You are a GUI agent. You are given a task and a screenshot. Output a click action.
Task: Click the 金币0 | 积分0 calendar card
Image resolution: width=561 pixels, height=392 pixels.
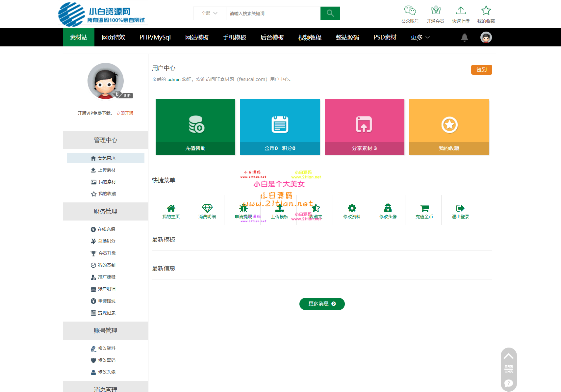280,127
